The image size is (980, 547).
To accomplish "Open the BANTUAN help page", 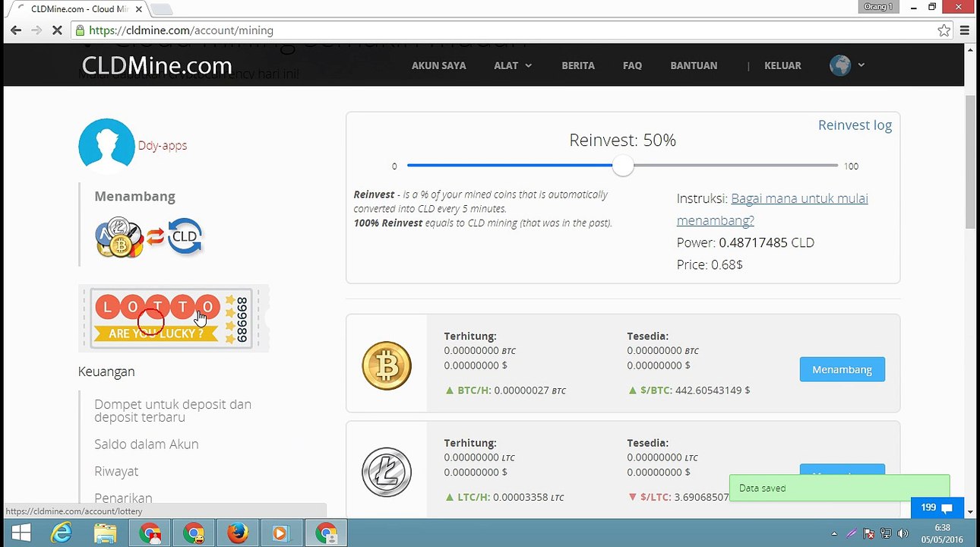I will click(x=694, y=65).
